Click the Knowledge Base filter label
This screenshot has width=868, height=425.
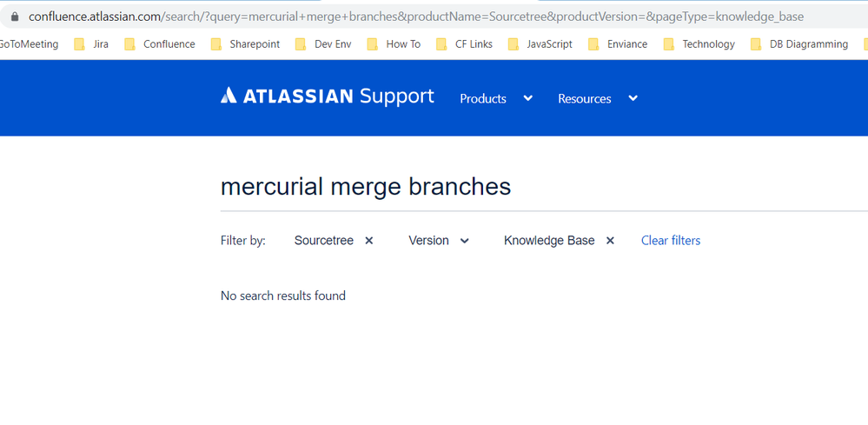pos(549,241)
